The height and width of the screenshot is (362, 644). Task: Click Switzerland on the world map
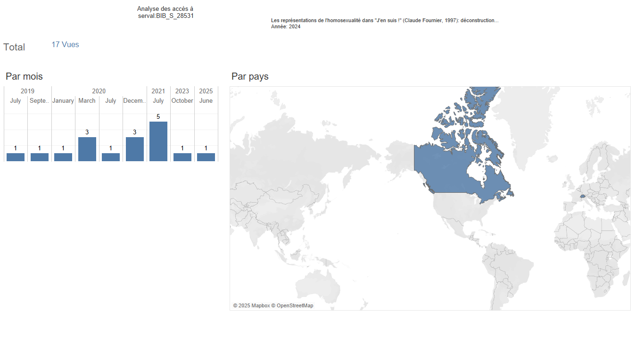tap(583, 196)
